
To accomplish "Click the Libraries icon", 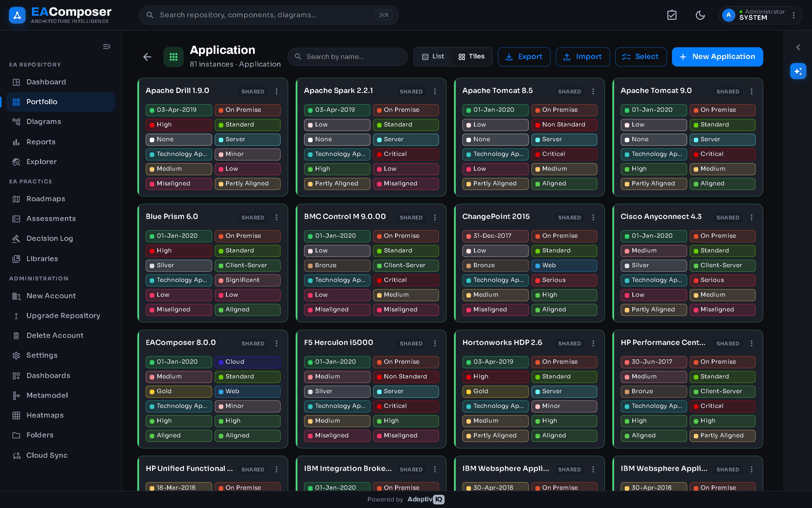I will tap(16, 259).
